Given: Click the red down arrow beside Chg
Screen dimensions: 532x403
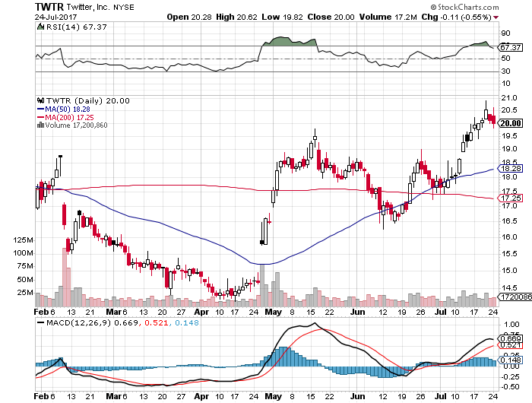Looking at the screenshot, I should (496, 16).
